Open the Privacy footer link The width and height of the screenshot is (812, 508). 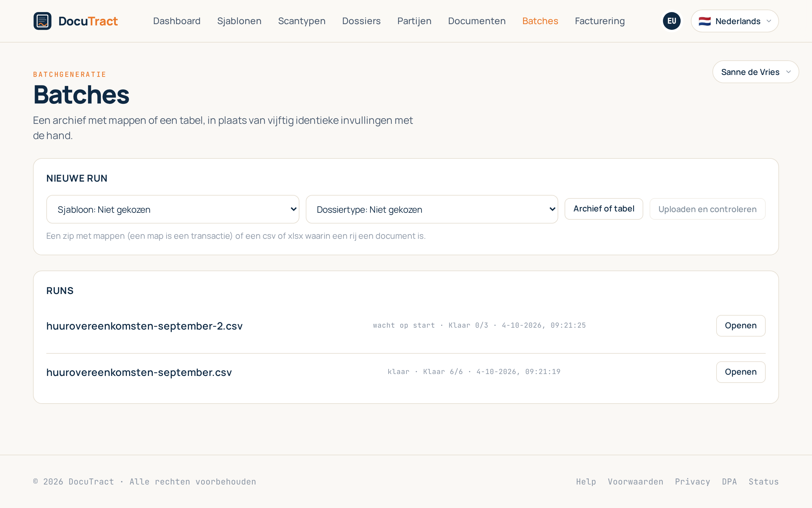(x=692, y=482)
